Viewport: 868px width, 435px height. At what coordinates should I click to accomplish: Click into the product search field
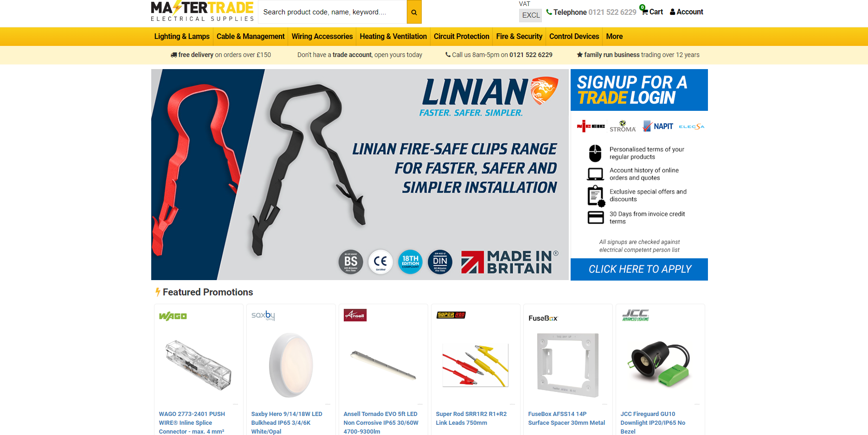(x=332, y=12)
